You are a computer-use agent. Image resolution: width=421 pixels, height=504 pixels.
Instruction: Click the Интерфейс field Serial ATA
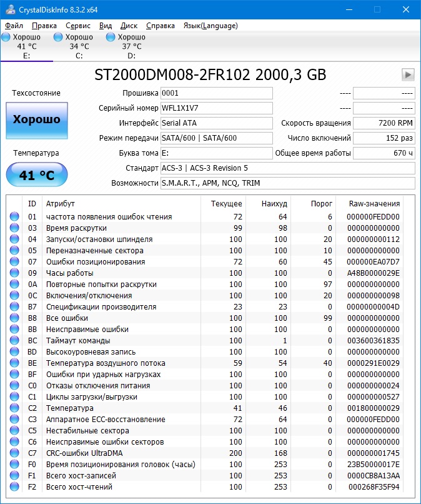point(217,123)
